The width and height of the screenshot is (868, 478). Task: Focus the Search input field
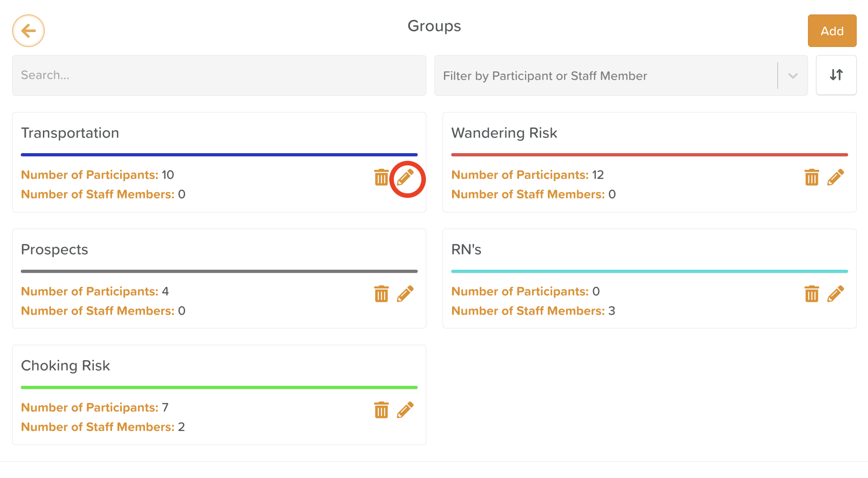[219, 75]
